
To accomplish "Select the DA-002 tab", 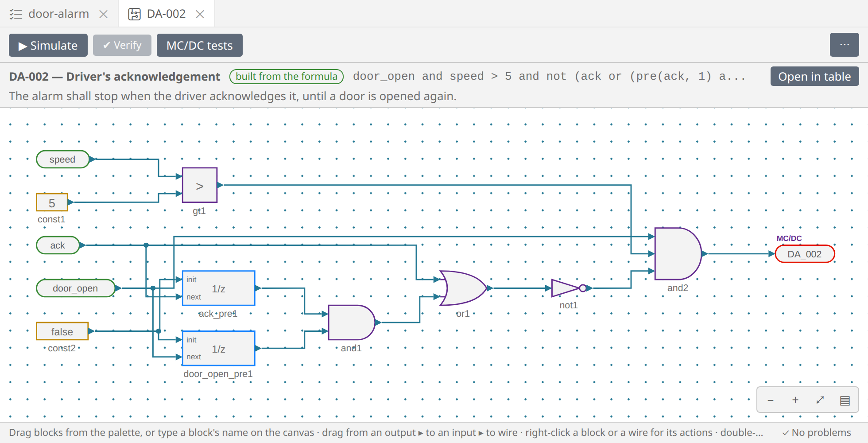I will 166,14.
